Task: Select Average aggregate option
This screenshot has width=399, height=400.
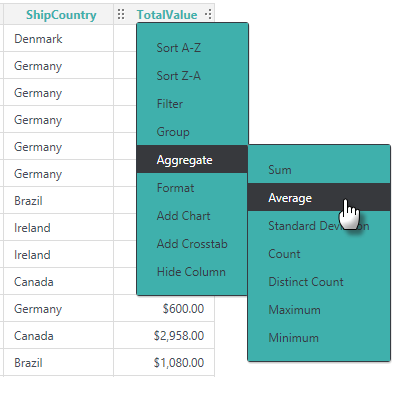Action: click(319, 197)
